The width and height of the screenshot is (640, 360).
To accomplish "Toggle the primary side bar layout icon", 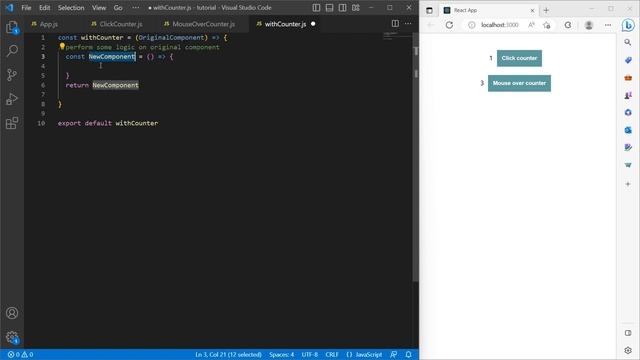I will coord(316,8).
